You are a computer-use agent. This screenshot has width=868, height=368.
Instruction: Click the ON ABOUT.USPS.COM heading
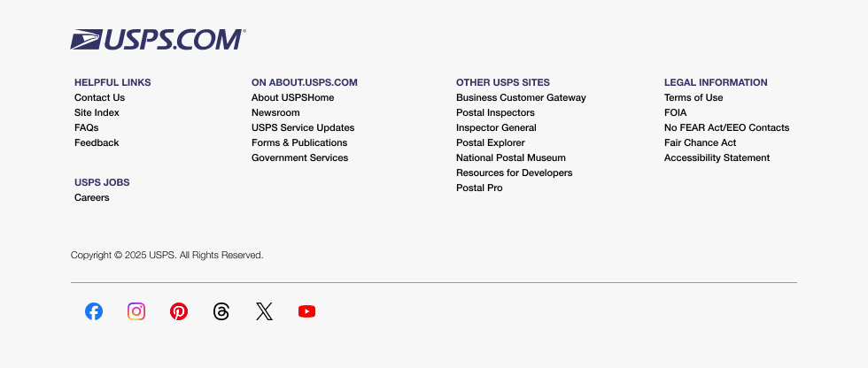click(x=305, y=82)
